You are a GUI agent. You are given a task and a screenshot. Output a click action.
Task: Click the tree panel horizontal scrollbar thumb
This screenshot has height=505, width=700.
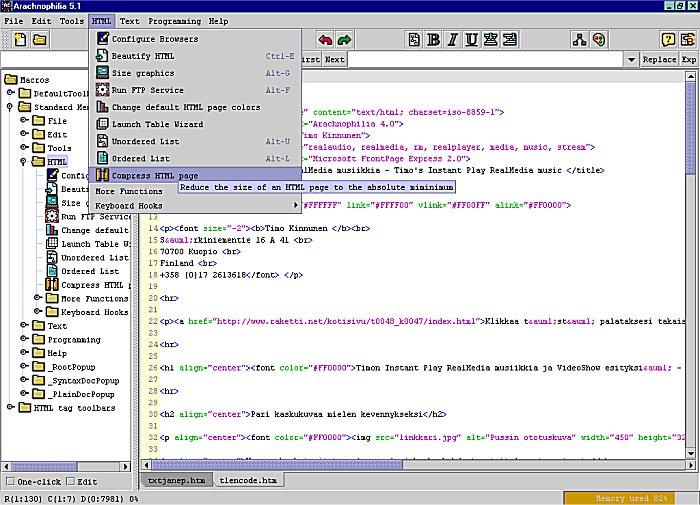(44, 467)
